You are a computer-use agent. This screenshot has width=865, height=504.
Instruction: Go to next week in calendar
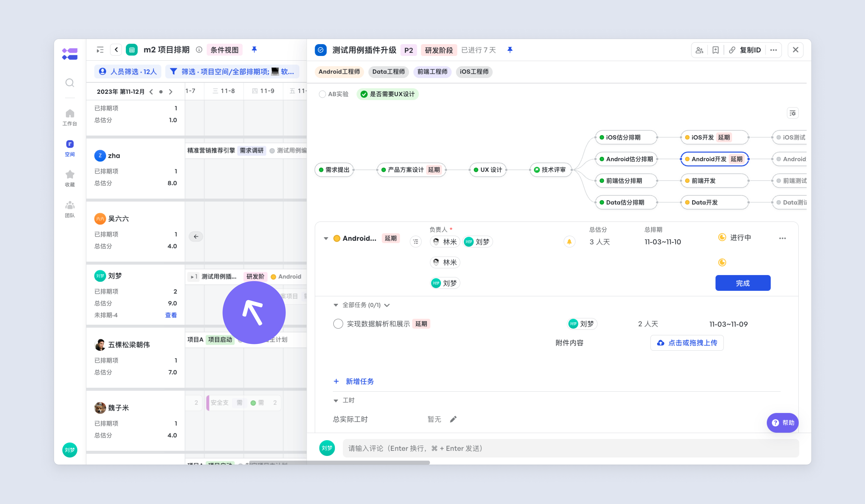click(x=171, y=92)
